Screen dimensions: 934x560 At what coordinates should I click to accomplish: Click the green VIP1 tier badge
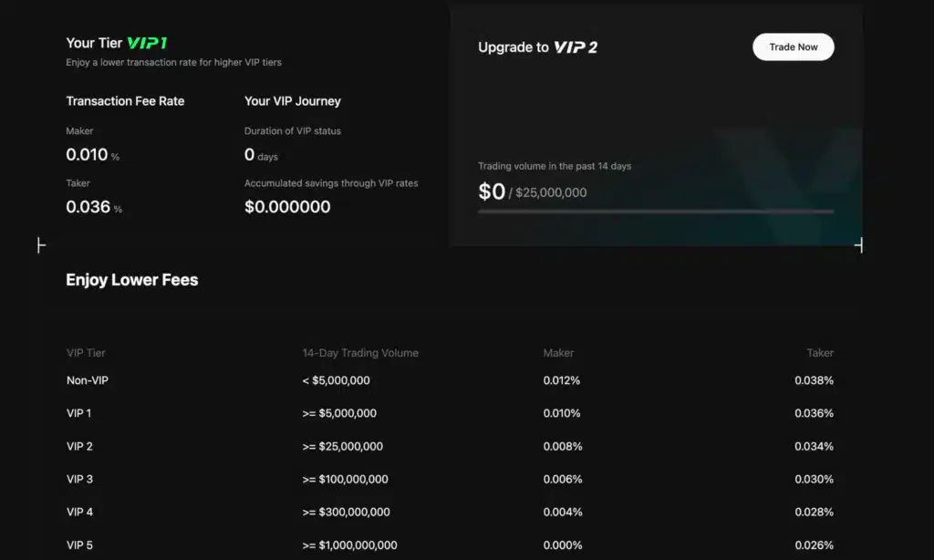tap(146, 43)
